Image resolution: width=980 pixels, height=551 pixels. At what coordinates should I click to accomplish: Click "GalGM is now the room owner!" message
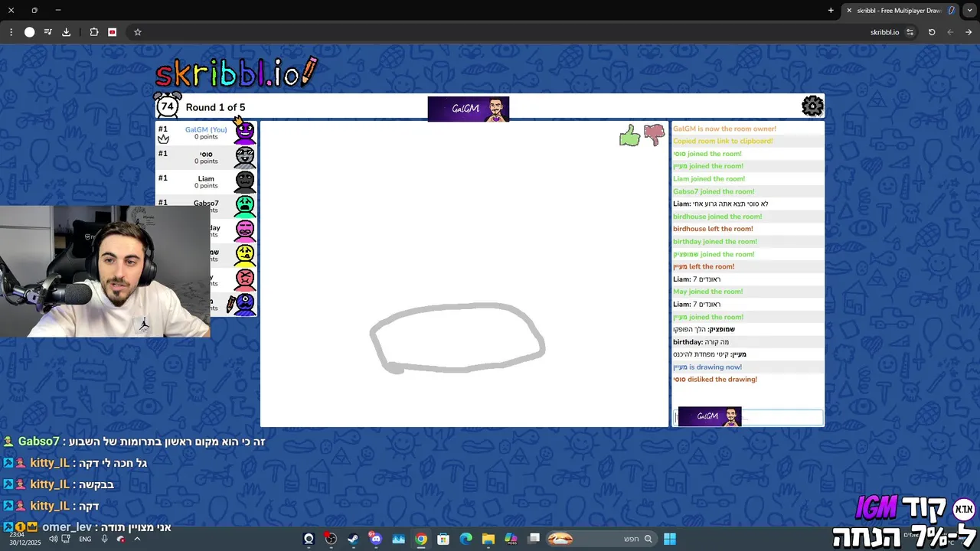(x=724, y=129)
